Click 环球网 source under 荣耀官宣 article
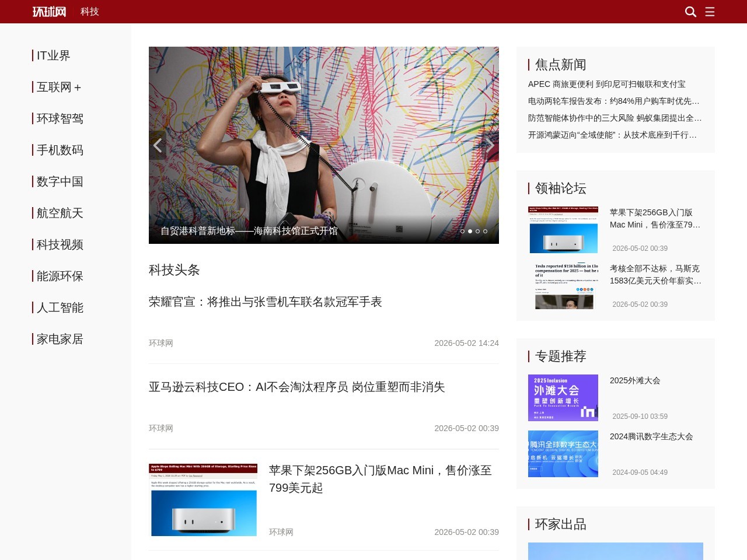The height and width of the screenshot is (560, 747). [x=161, y=343]
